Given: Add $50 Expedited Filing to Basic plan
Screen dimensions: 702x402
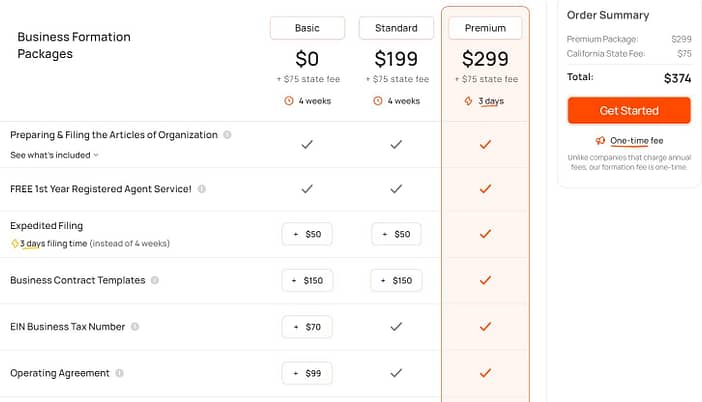Looking at the screenshot, I should click(x=307, y=234).
